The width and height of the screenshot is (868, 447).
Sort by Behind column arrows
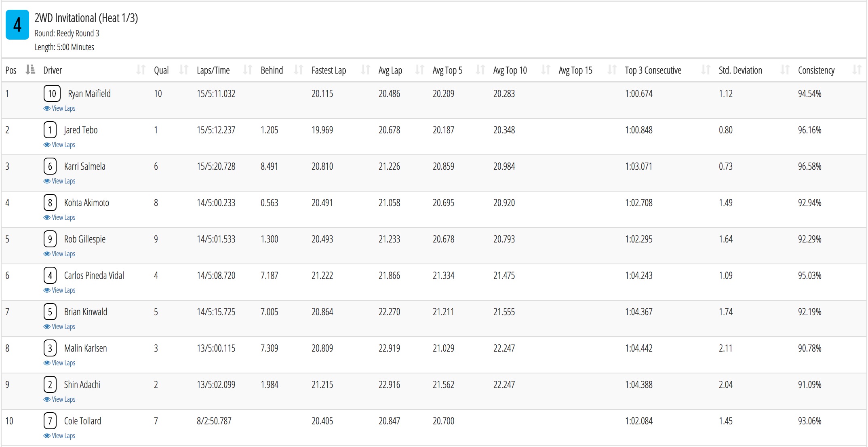click(x=299, y=70)
